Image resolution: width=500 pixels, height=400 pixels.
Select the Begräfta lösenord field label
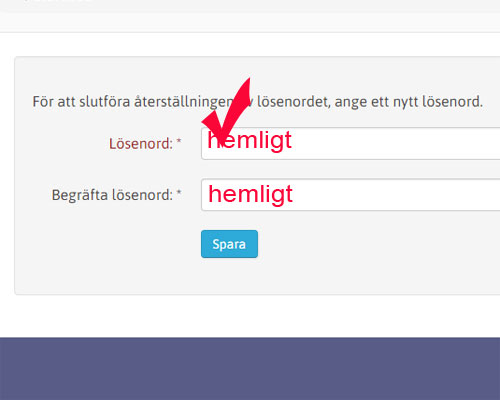click(x=112, y=195)
